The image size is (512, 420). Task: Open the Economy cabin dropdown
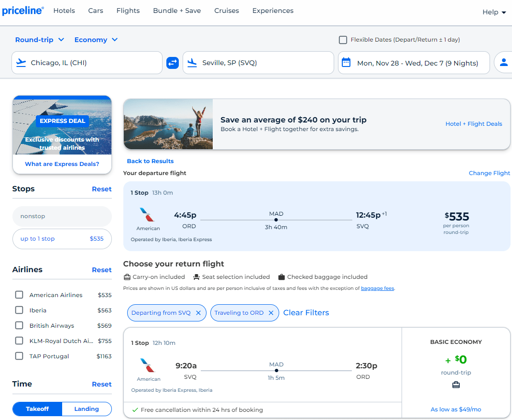coord(96,40)
